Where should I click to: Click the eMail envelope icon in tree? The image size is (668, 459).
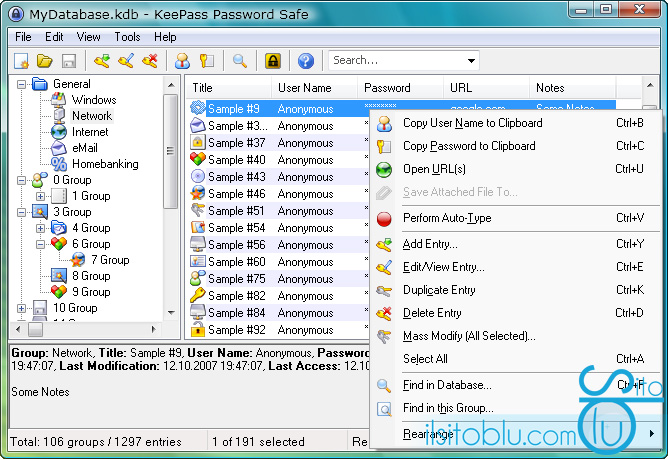click(x=58, y=148)
